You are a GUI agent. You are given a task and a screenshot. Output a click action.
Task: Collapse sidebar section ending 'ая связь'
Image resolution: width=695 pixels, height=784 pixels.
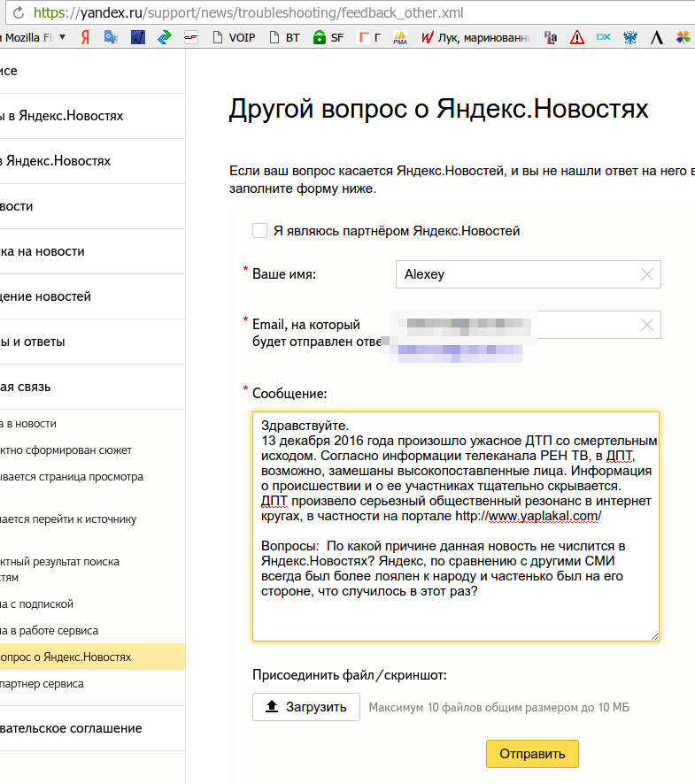click(93, 387)
